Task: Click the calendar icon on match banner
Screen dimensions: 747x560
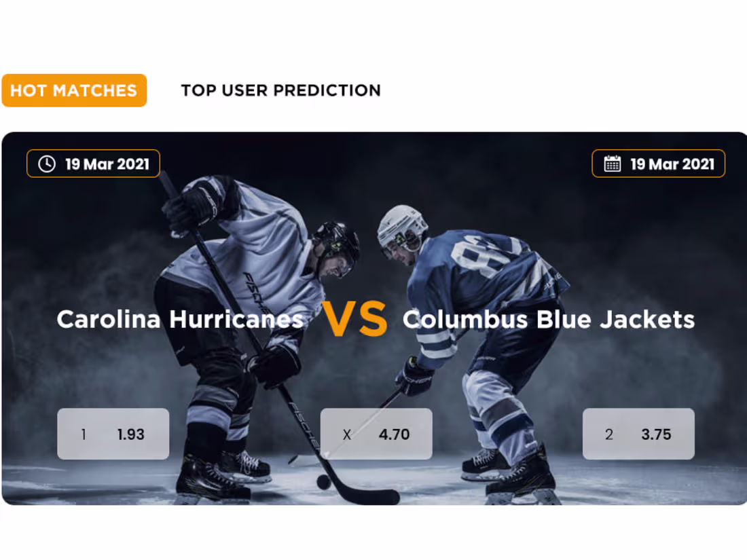Action: click(613, 164)
